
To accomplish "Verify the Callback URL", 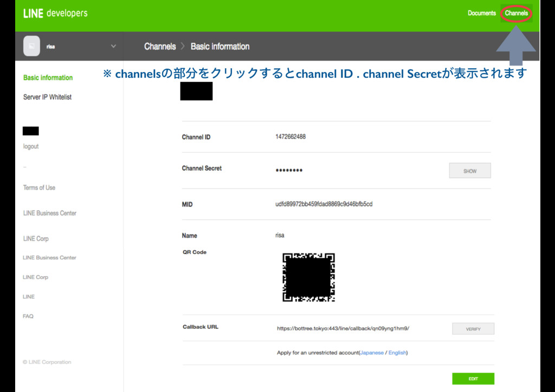I will click(473, 329).
